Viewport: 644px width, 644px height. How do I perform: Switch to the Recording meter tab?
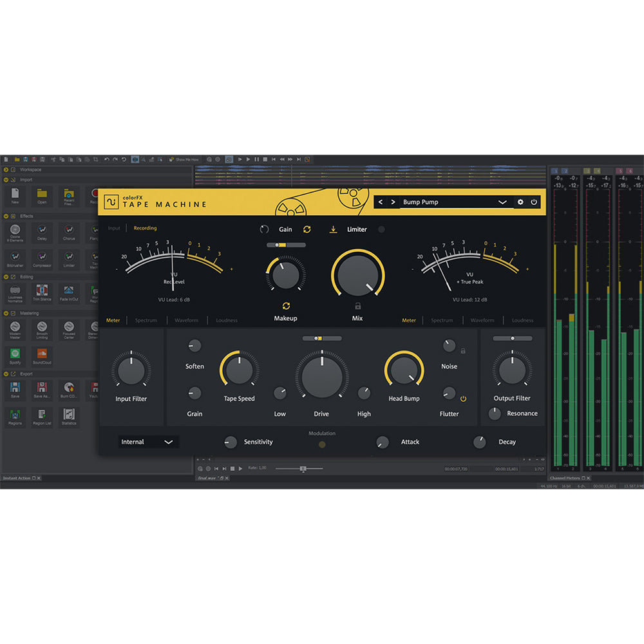[x=145, y=228]
